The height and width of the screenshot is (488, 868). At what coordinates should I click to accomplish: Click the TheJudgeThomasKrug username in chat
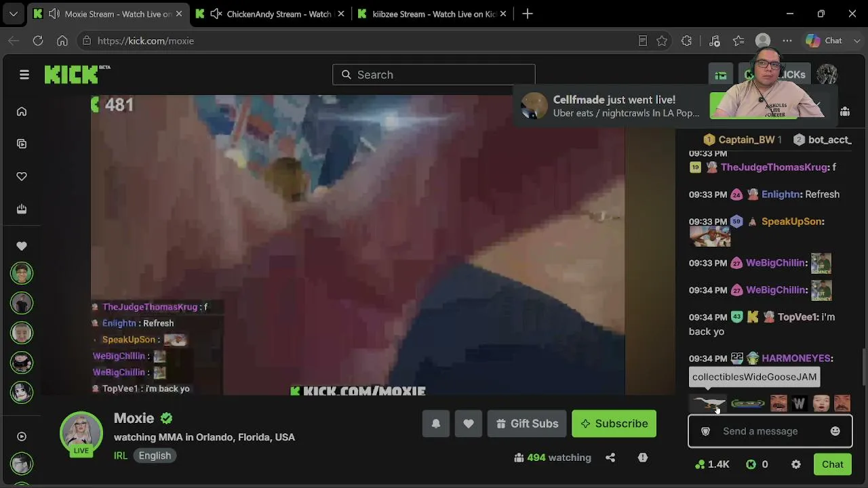click(774, 167)
